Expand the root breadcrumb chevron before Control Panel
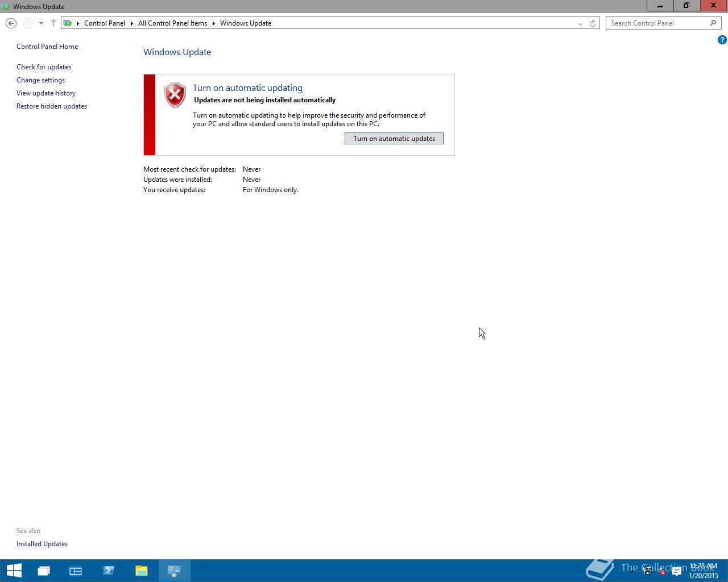Screen dimensions: 728x582 pos(78,23)
